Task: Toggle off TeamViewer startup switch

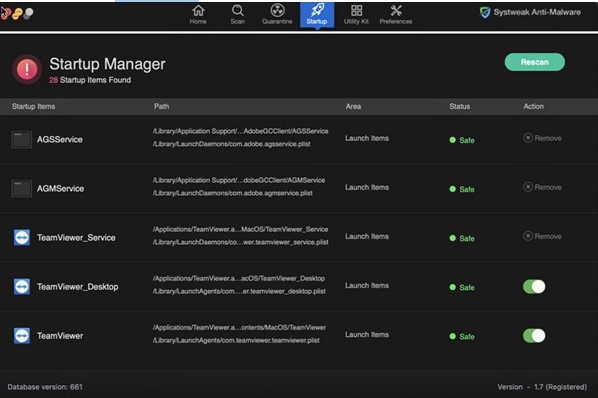Action: (x=534, y=336)
